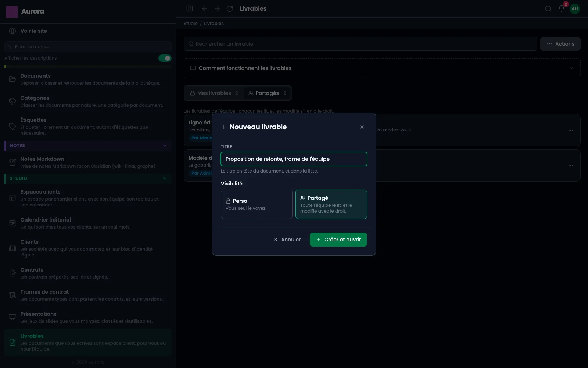The height and width of the screenshot is (368, 588).
Task: Open Étiquettes menu item
Action: (88, 126)
